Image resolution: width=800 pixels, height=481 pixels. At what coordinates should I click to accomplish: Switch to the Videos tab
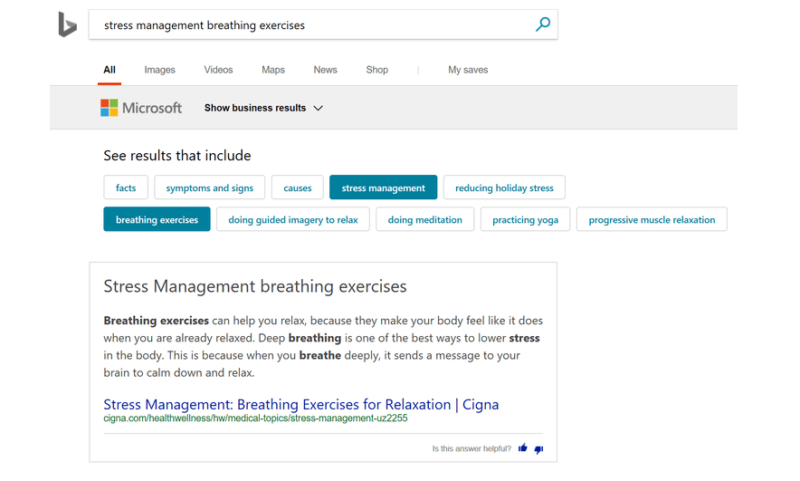point(218,70)
